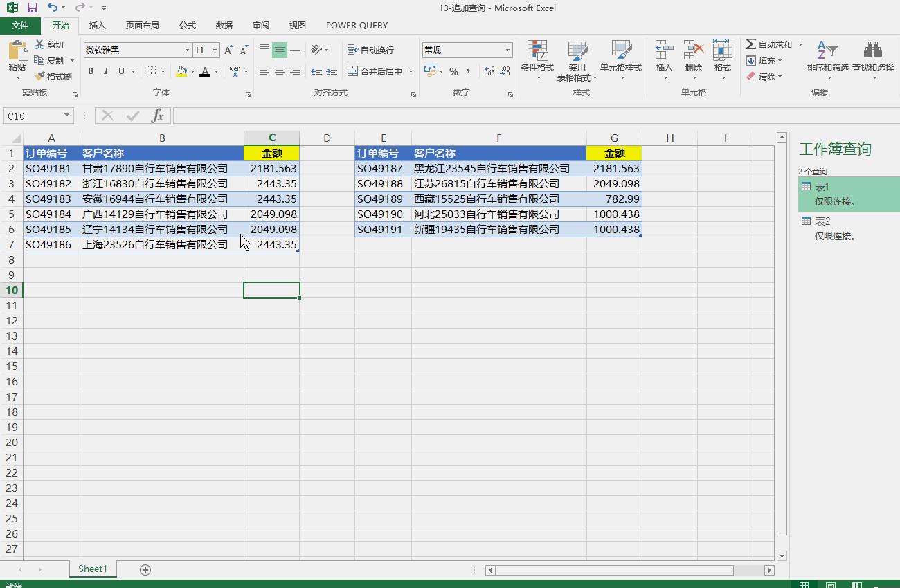Image resolution: width=900 pixels, height=588 pixels.
Task: Click the increase font size icon
Action: click(228, 50)
